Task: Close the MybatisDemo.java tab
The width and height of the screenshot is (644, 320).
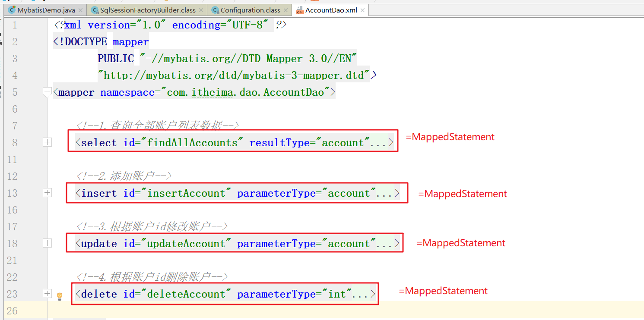Action: point(80,10)
